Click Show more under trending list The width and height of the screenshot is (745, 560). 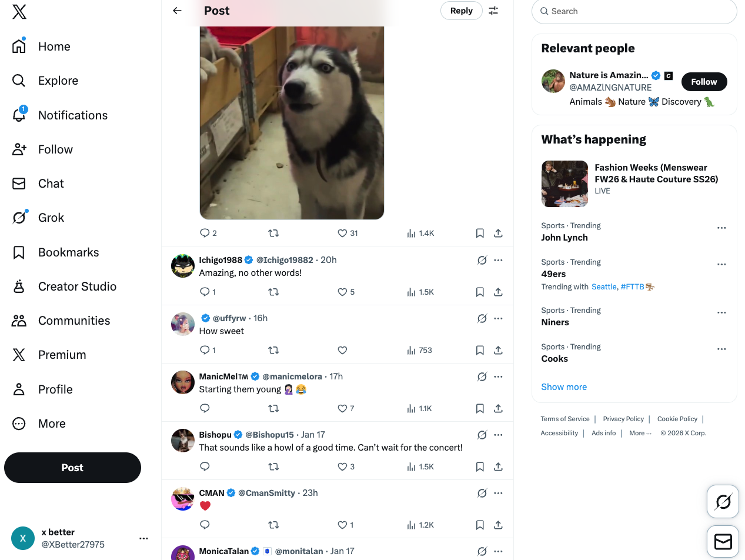pyautogui.click(x=564, y=386)
